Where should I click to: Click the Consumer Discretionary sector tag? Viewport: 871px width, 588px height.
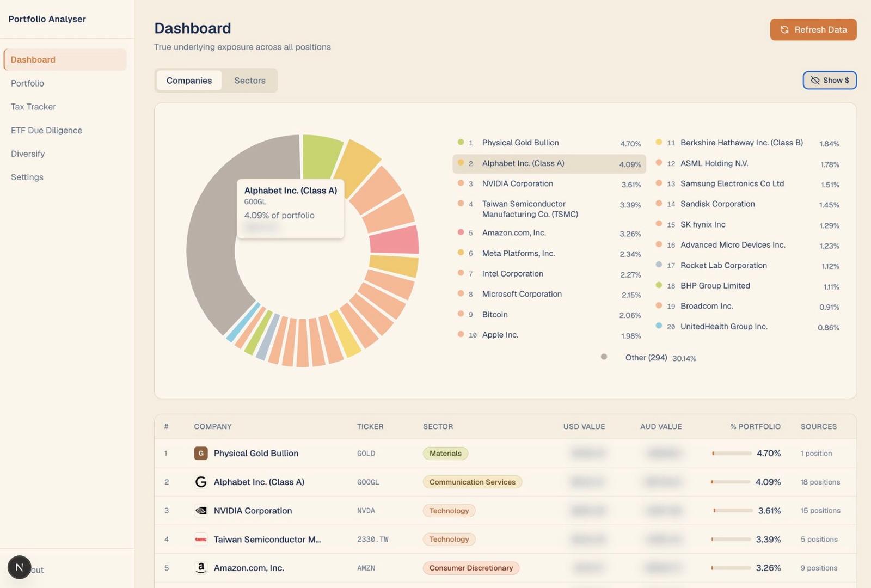pos(471,568)
